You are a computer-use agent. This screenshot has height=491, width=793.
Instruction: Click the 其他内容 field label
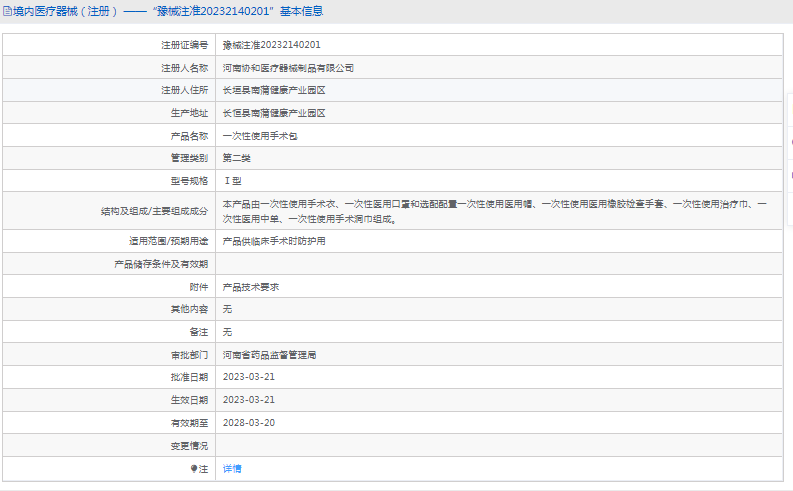(189, 309)
